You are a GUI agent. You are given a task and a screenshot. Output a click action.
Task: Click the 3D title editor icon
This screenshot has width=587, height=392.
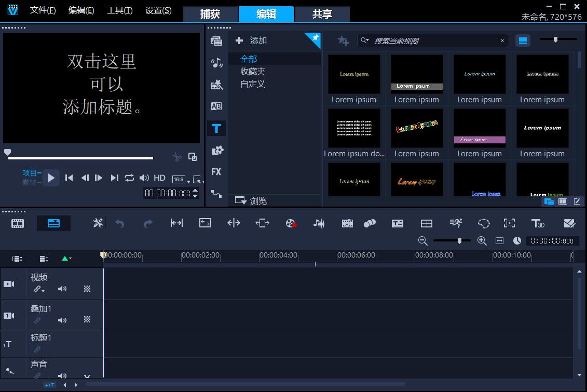pos(538,223)
